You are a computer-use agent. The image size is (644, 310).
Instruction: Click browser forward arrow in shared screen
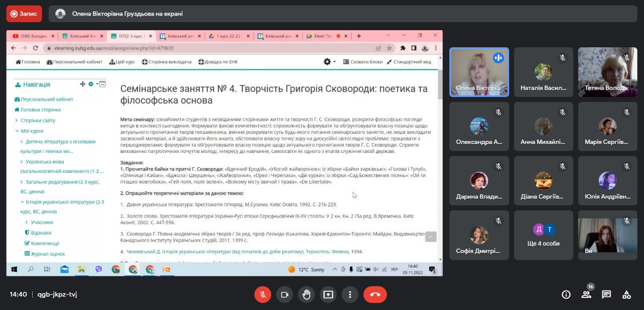[x=24, y=48]
